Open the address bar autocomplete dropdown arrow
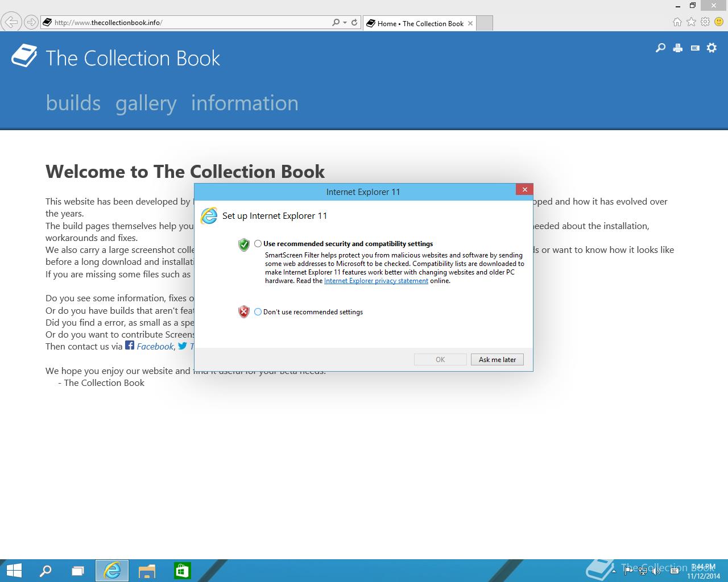Viewport: 728px width, 582px height. click(x=345, y=23)
